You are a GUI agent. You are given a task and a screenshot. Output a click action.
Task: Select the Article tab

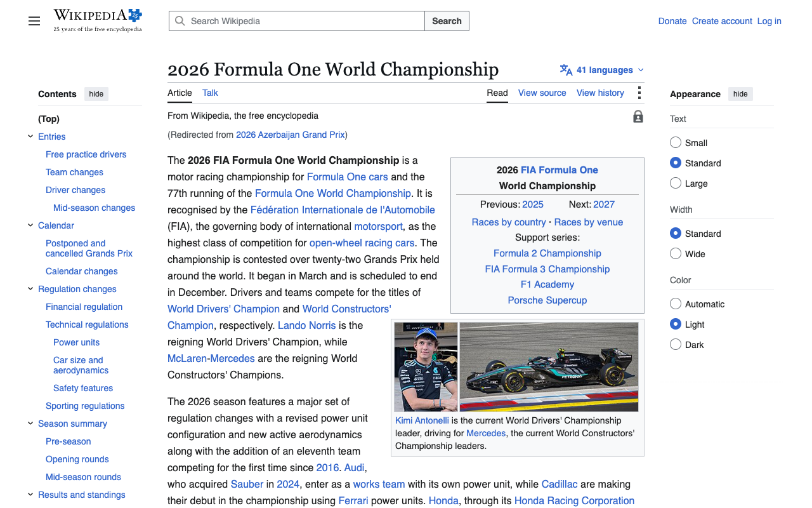click(180, 93)
